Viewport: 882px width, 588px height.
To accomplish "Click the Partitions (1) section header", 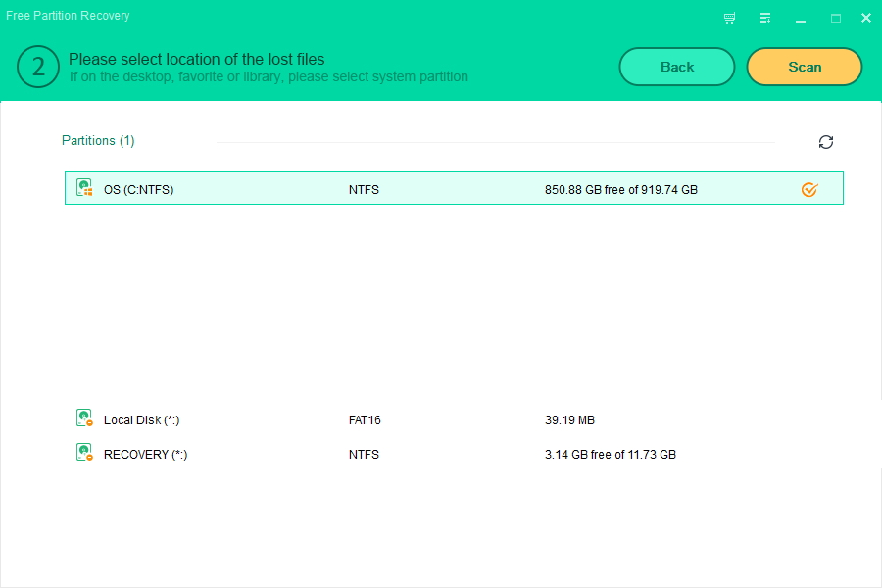I will click(x=98, y=141).
